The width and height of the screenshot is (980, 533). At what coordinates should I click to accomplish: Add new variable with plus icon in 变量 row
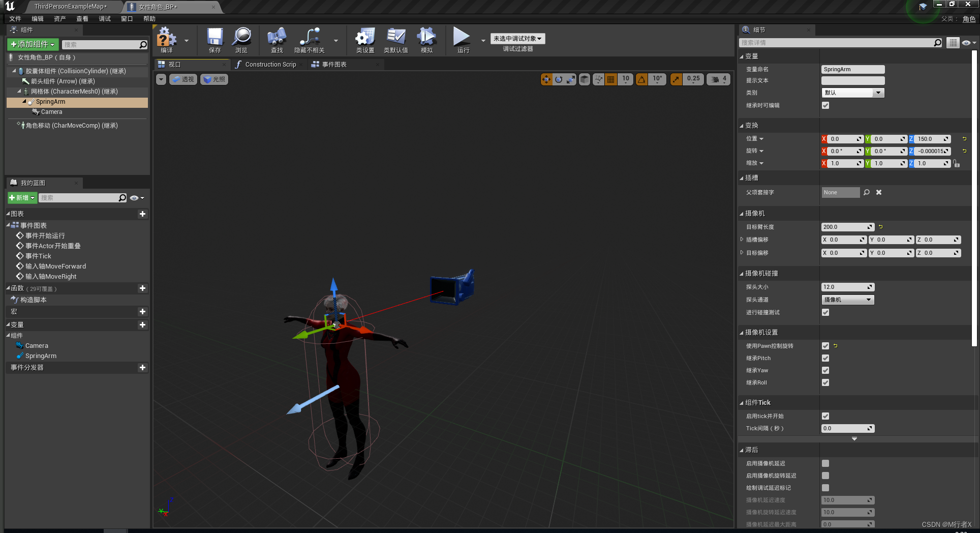pos(143,325)
